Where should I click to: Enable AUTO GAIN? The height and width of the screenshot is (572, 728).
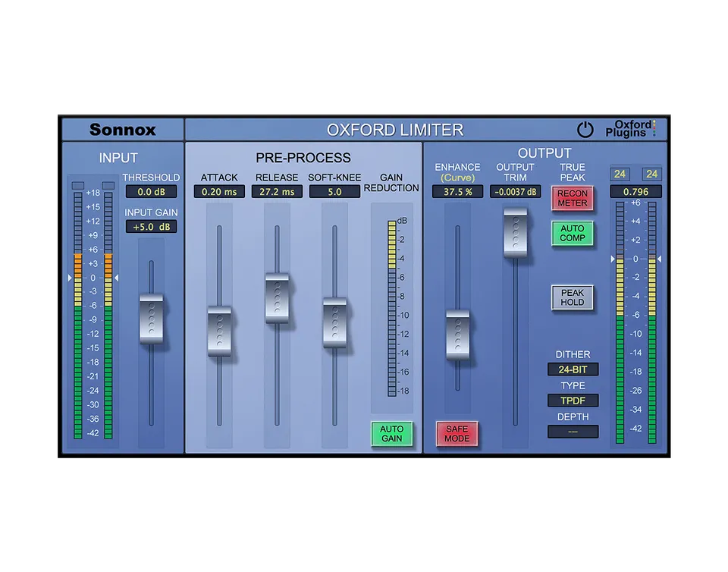point(392,434)
